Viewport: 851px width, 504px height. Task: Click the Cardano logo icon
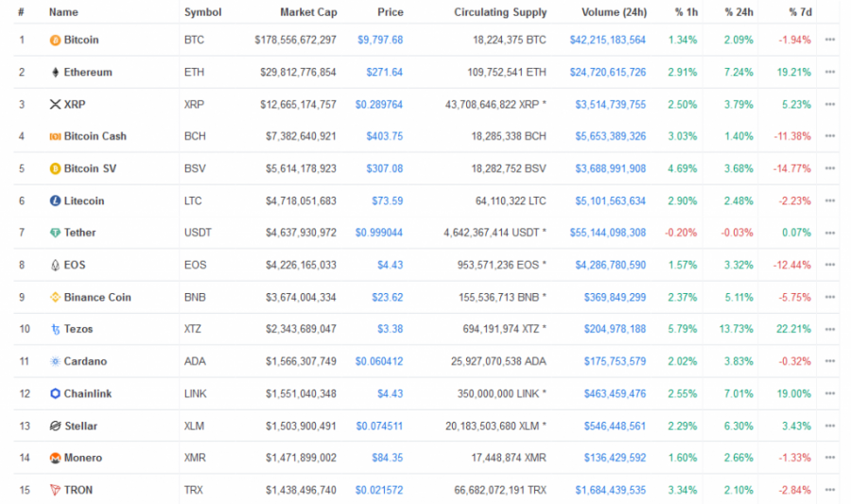[x=55, y=361]
